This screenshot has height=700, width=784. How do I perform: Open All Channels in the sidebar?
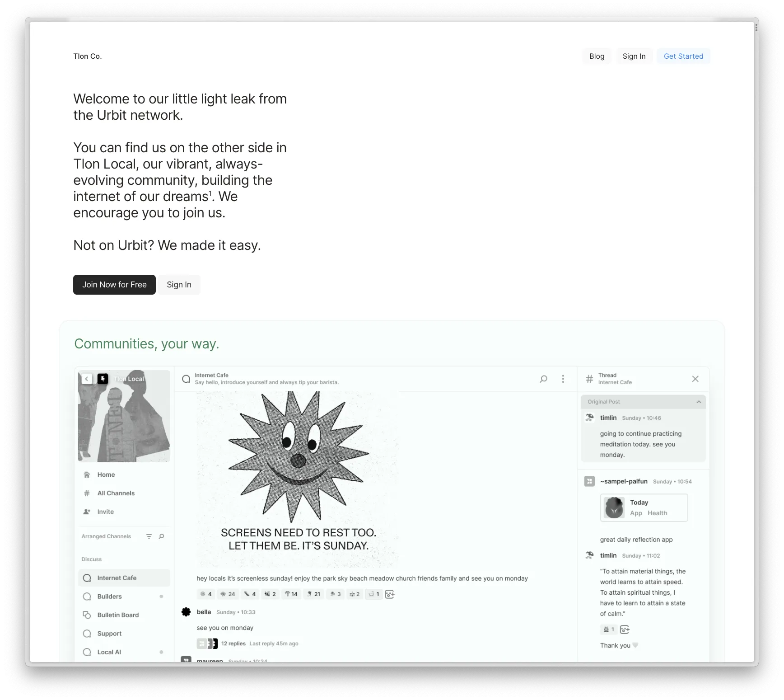point(124,493)
